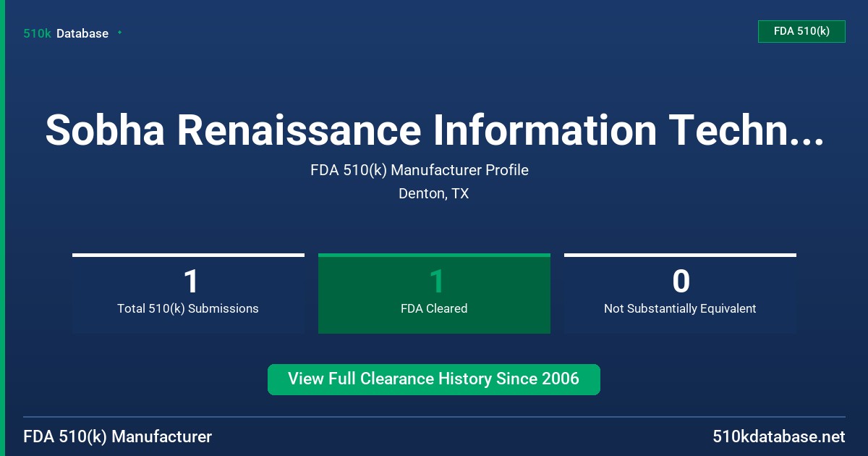
Task: Open View Full Clearance History Since 2006
Action: pyautogui.click(x=434, y=379)
